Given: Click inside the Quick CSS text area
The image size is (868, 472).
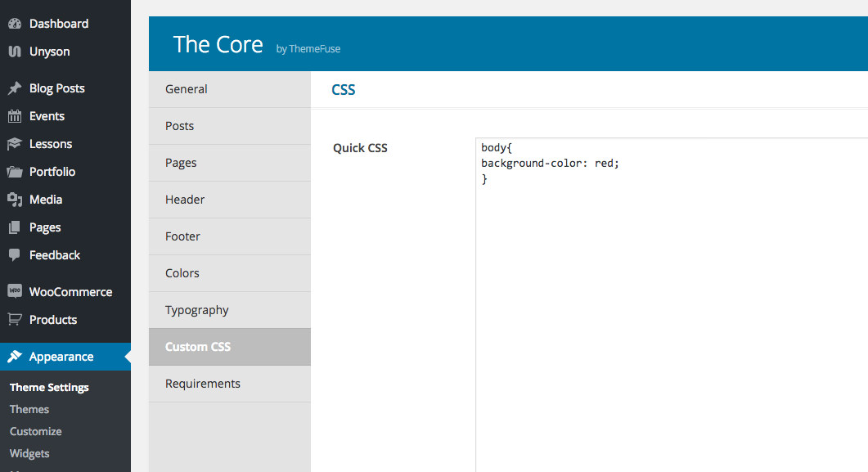Looking at the screenshot, I should point(672,305).
